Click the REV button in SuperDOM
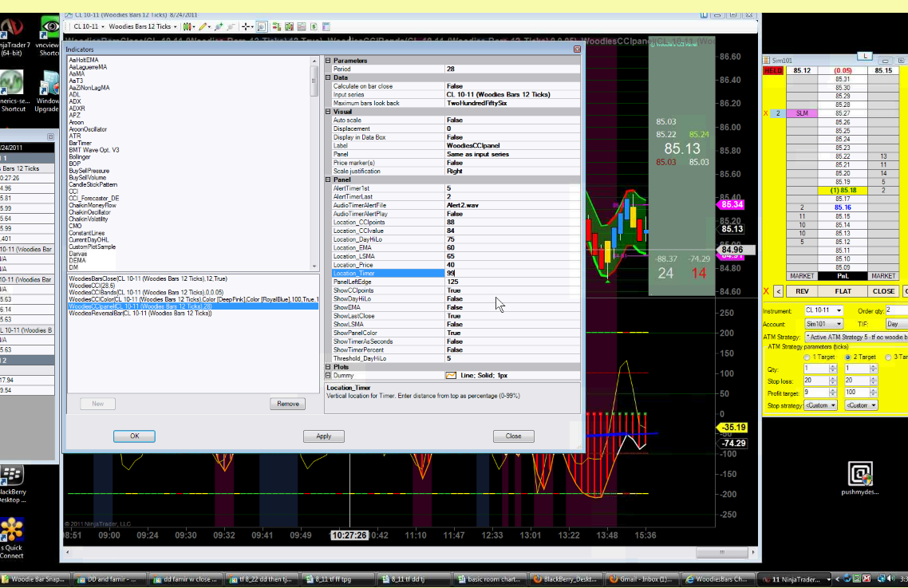Screen dimensions: 908x588 tap(802, 291)
